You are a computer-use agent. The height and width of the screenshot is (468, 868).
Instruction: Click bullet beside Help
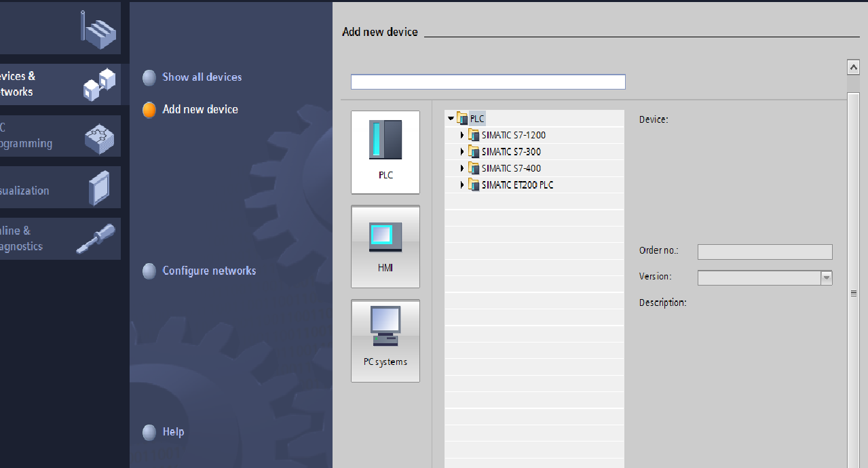tap(149, 433)
